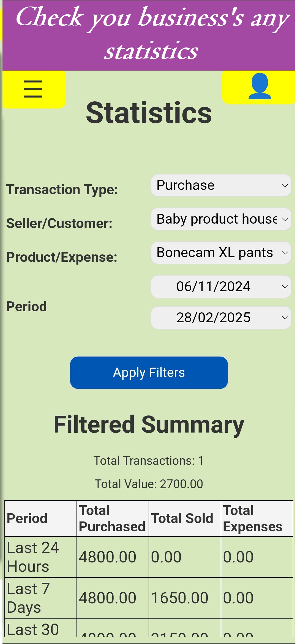The image size is (295, 644).
Task: Open the Seller/Customer dropdown
Action: click(x=221, y=219)
